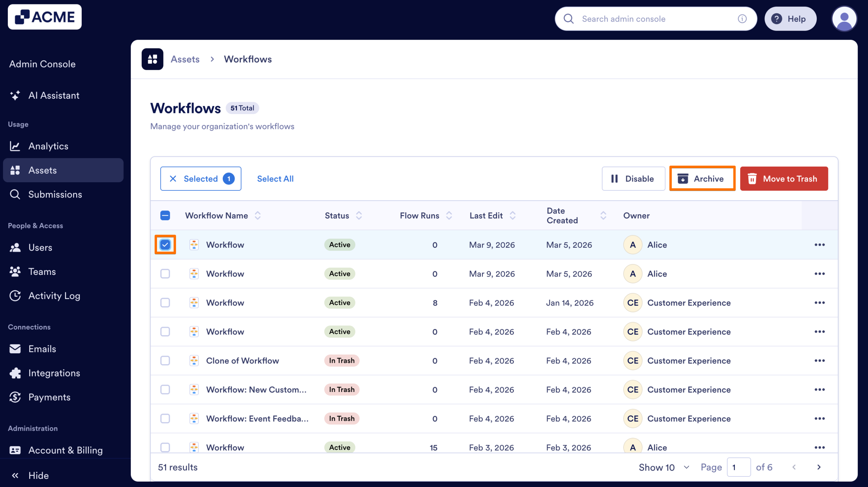Open the Emails connections page
The image size is (868, 487).
(x=42, y=349)
